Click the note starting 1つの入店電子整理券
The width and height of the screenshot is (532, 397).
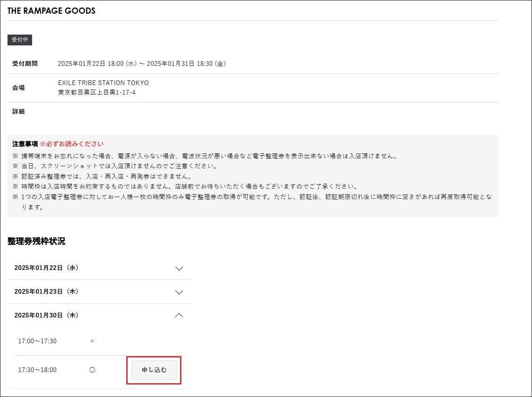point(252,202)
